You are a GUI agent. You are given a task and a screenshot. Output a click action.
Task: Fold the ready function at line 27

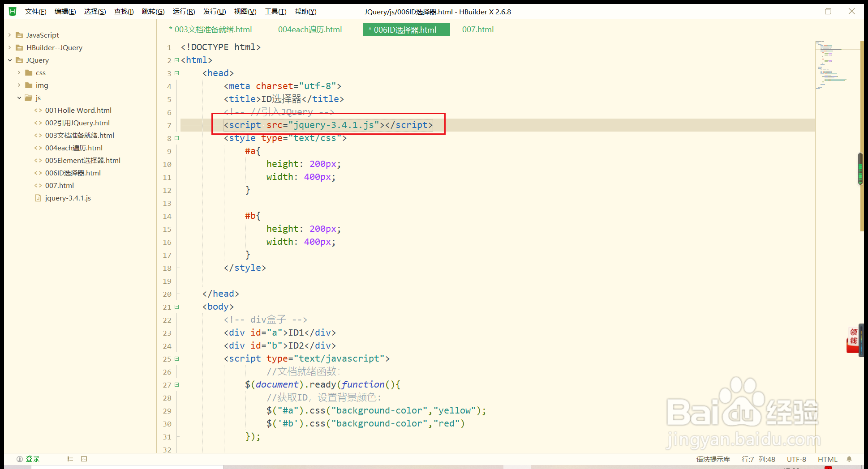177,384
